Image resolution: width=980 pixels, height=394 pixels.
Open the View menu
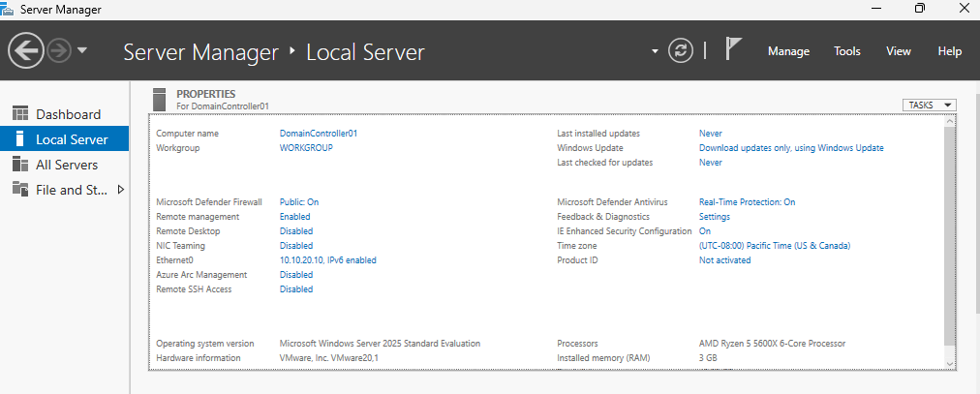click(898, 51)
